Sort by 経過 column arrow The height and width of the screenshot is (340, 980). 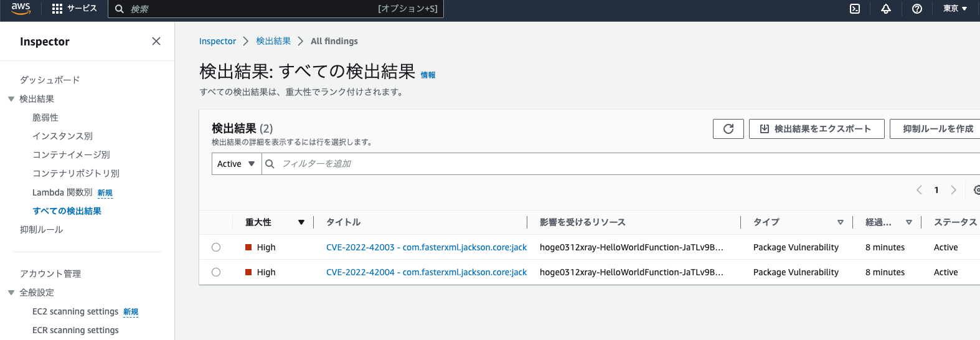pyautogui.click(x=909, y=222)
